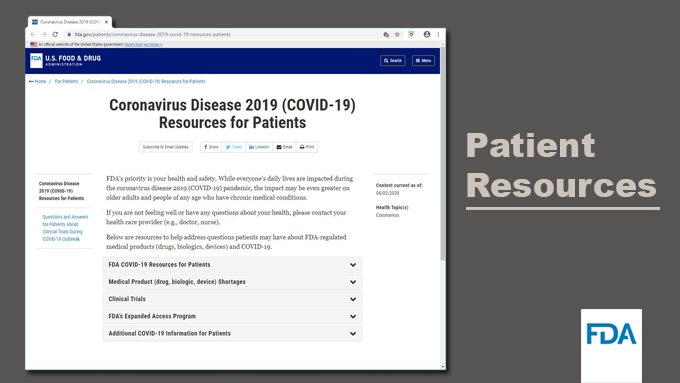This screenshot has width=680, height=383.
Task: Tweet this page
Action: coord(234,147)
